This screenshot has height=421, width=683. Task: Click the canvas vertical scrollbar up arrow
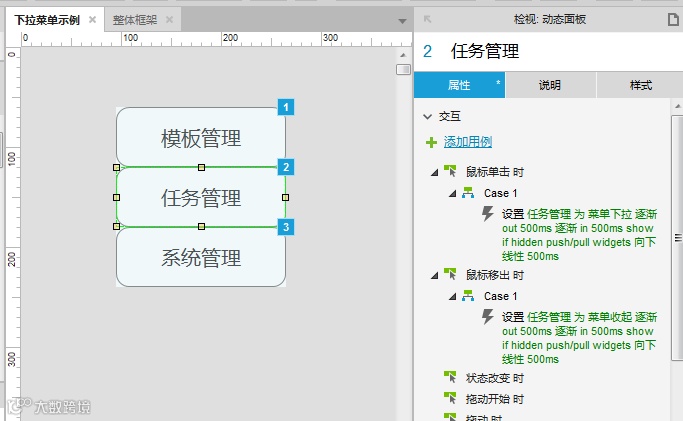(x=403, y=55)
